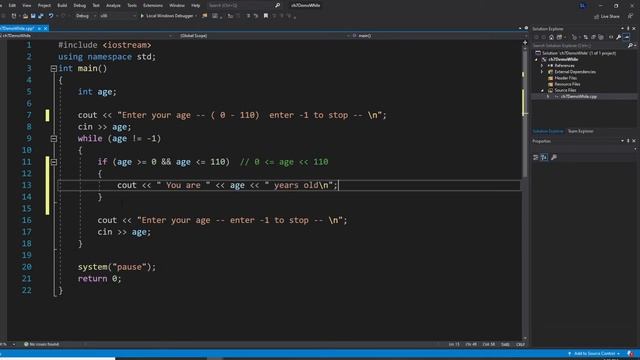Open the x86 platform dropdown
The height and width of the screenshot is (360, 640).
(x=118, y=16)
